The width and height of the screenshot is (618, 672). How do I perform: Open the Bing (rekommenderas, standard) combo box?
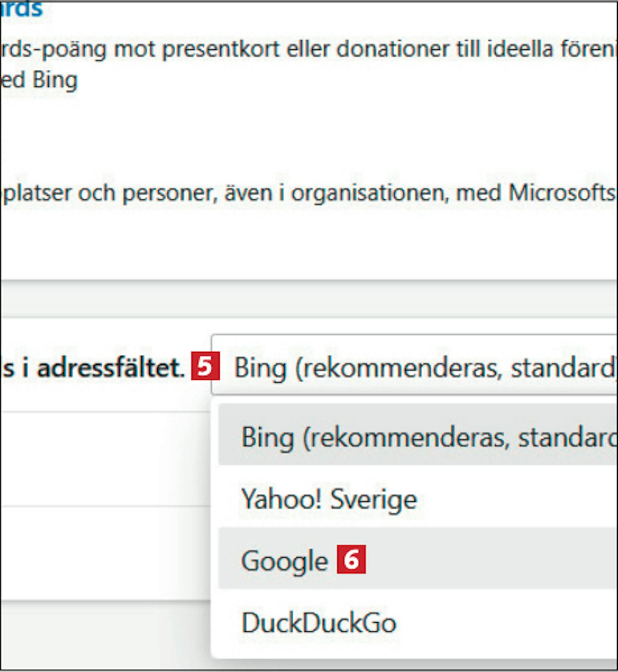(414, 365)
